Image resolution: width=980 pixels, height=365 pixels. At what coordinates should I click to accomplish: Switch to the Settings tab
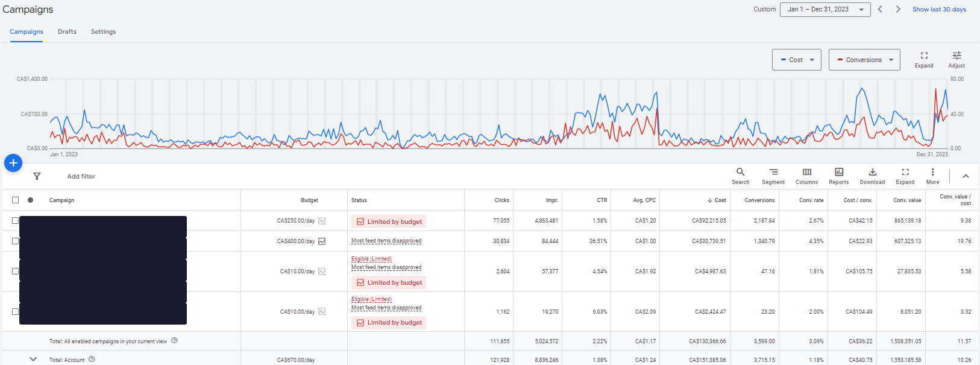[103, 31]
